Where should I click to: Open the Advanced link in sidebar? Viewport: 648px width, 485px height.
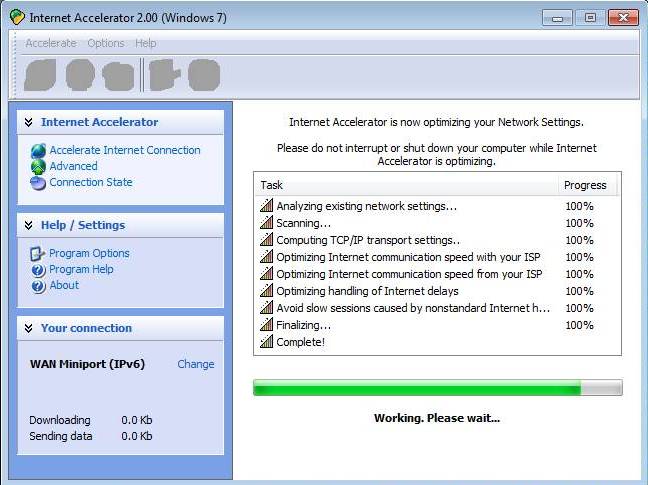pos(74,166)
